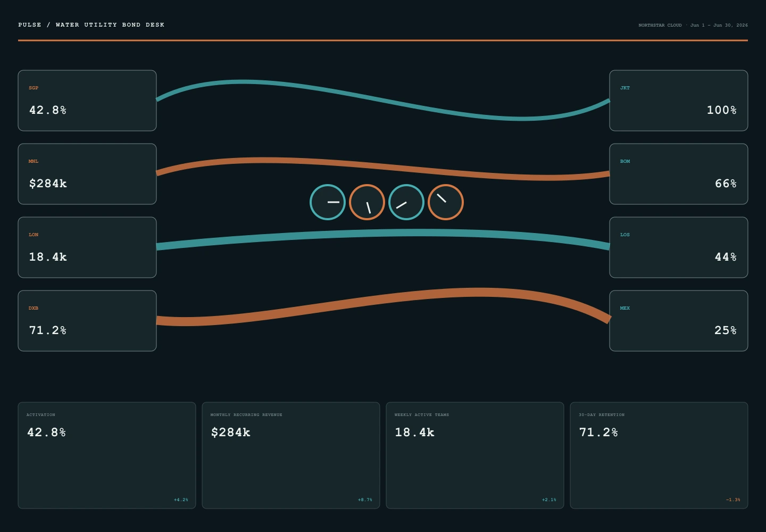Open the SGP node showing 42.8%
This screenshot has height=532, width=766.
[x=87, y=101]
